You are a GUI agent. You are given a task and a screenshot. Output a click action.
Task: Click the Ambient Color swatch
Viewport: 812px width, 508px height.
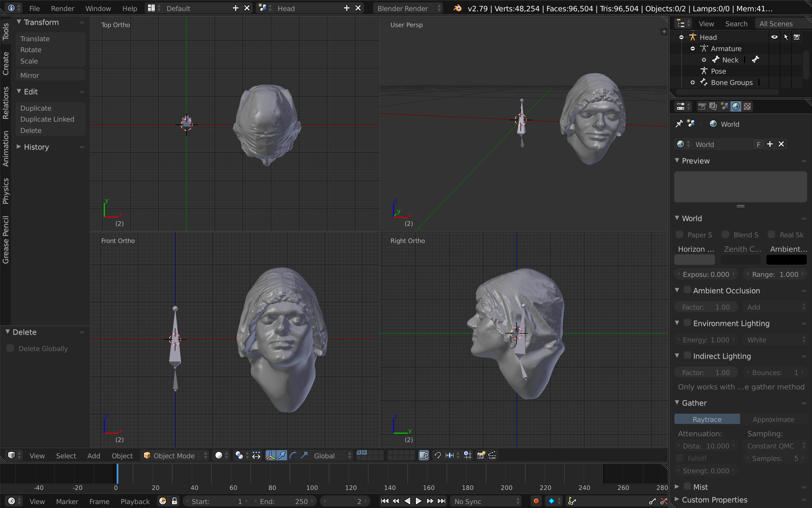coord(787,259)
